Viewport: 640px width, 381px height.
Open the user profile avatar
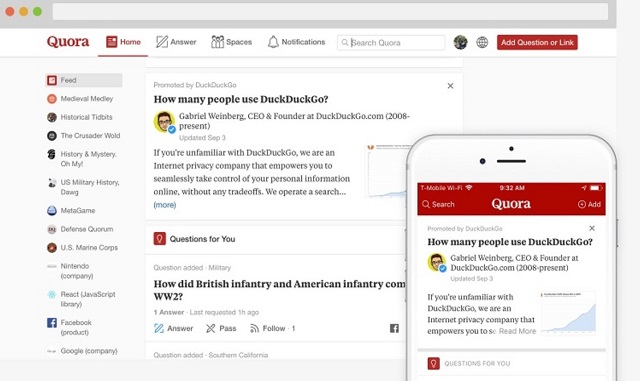[x=460, y=42]
